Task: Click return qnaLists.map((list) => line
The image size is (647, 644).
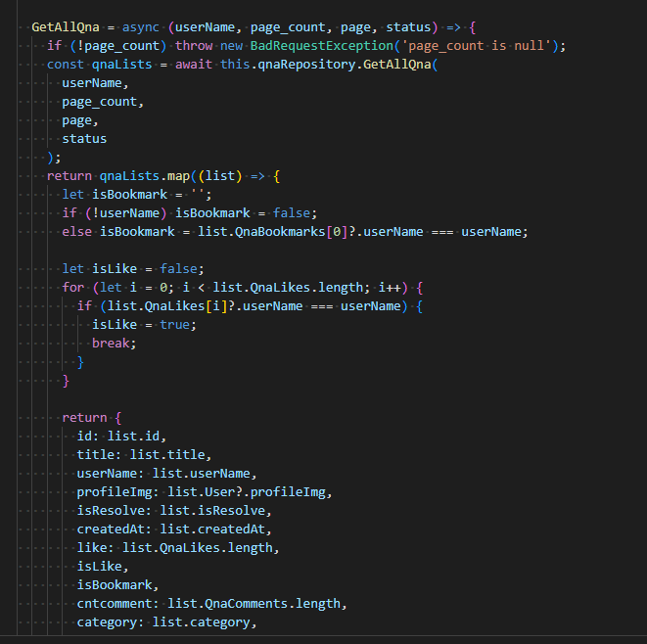Action: pyautogui.click(x=163, y=176)
